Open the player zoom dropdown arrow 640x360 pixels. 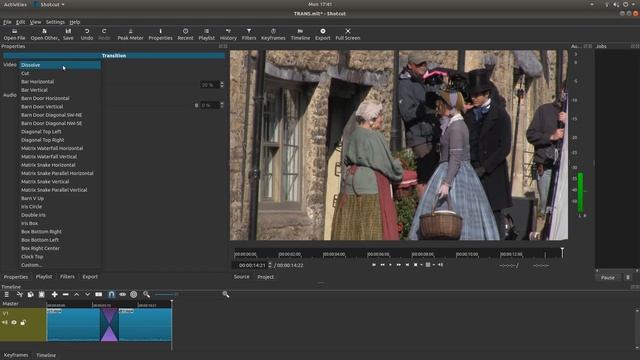coord(421,265)
